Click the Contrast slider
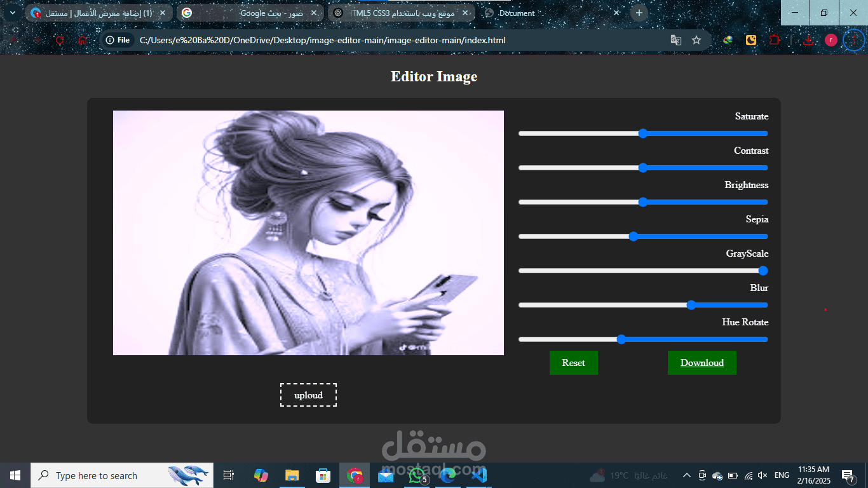 pos(643,168)
